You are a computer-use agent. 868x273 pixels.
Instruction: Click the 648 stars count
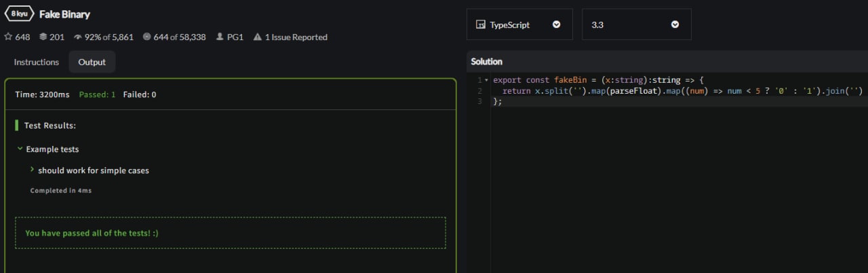(x=22, y=37)
